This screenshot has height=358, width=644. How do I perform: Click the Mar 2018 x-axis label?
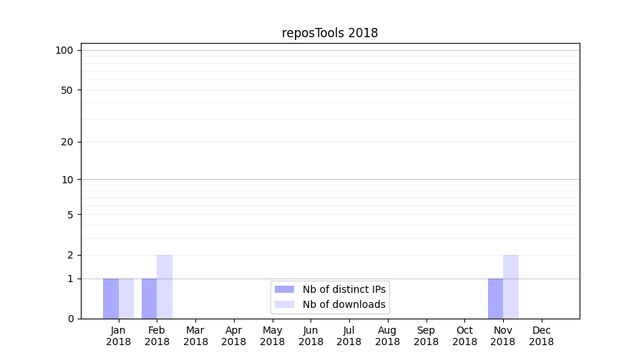[x=195, y=336]
